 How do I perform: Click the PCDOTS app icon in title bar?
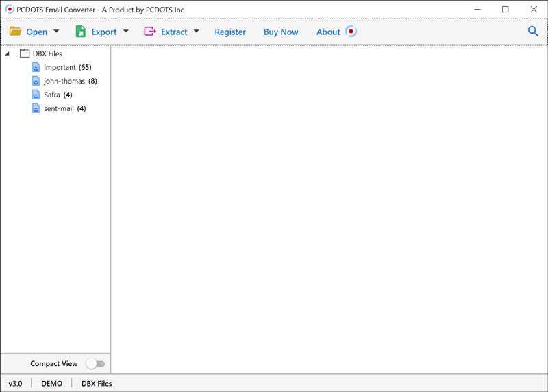point(10,10)
